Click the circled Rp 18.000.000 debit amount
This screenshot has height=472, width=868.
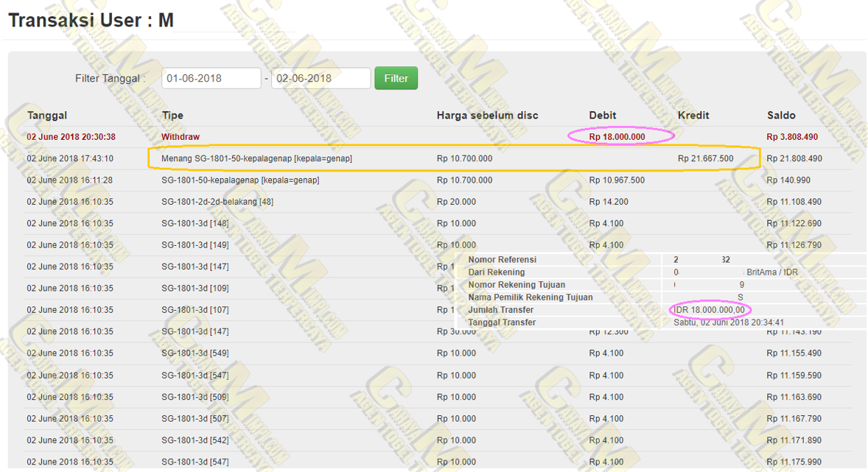(617, 137)
